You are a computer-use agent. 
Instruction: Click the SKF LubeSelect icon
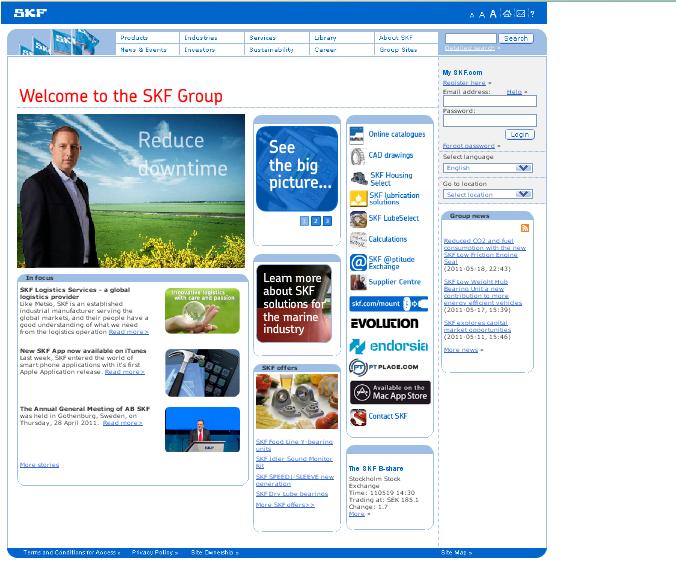pos(358,219)
